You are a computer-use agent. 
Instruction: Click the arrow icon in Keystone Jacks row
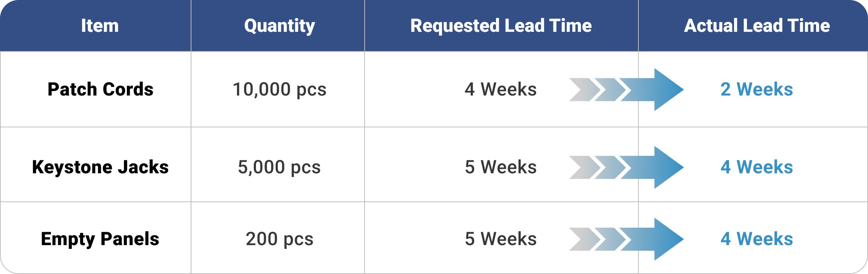[627, 167]
